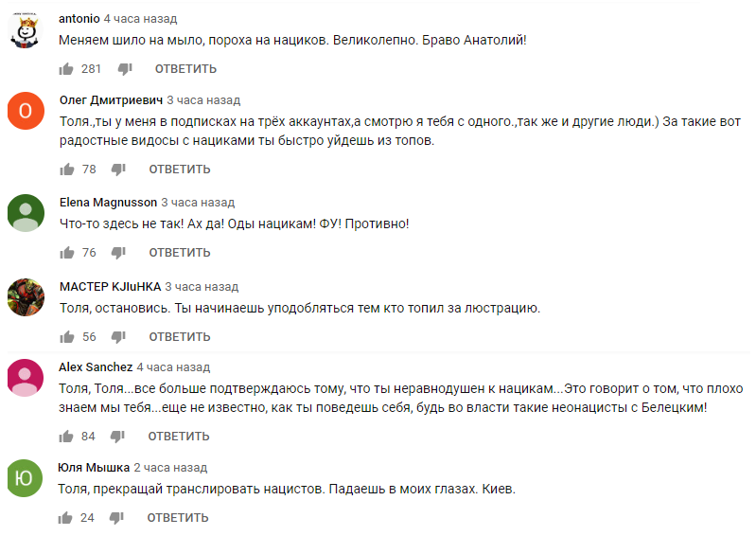Click Юля Мышка's green "Ю" avatar
The height and width of the screenshot is (536, 756).
point(26,478)
